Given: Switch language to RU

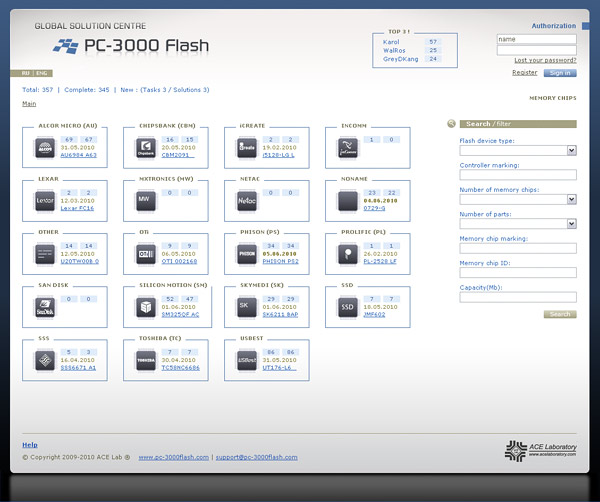Looking at the screenshot, I should tap(26, 74).
